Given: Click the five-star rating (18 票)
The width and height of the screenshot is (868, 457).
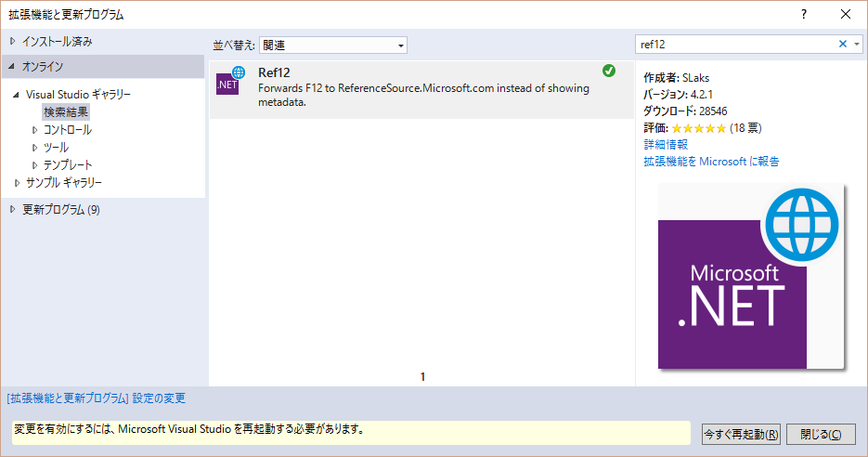Looking at the screenshot, I should pyautogui.click(x=699, y=128).
